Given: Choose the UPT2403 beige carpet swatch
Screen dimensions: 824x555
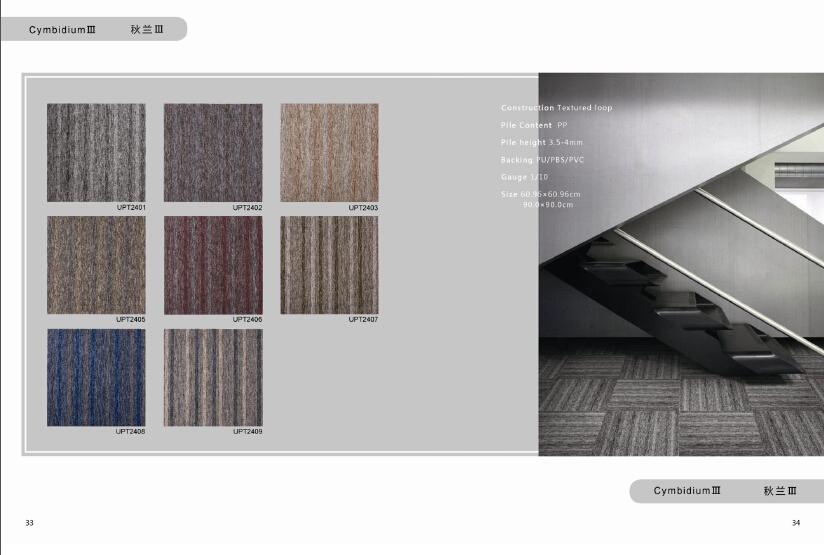Looking at the screenshot, I should pyautogui.click(x=329, y=152).
